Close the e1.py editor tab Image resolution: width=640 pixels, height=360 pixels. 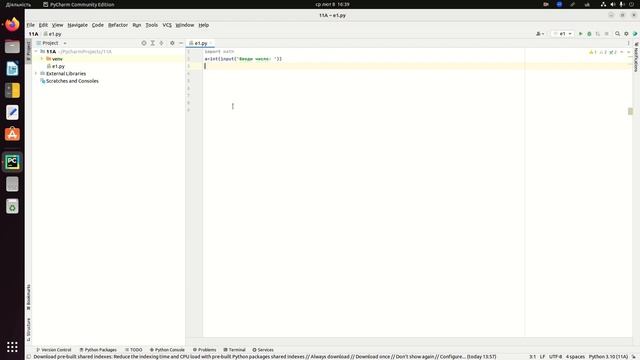point(211,43)
